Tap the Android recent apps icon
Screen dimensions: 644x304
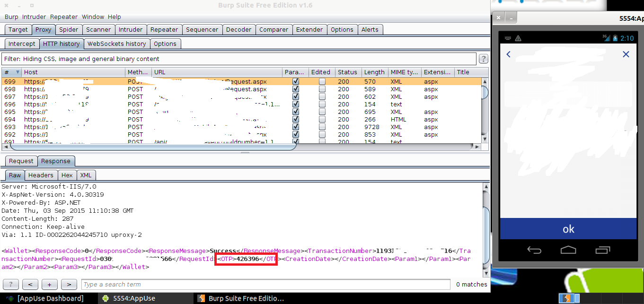[x=603, y=250]
